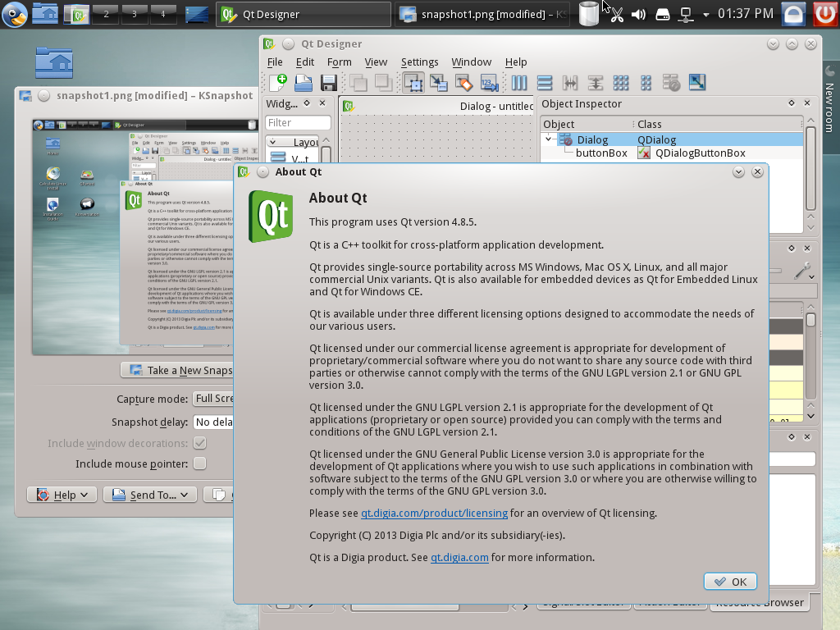
Task: Click the Class column header
Action: pyautogui.click(x=718, y=125)
